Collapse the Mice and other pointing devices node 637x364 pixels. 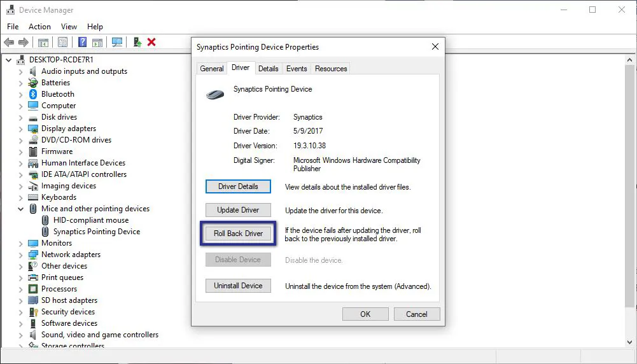[x=20, y=209]
